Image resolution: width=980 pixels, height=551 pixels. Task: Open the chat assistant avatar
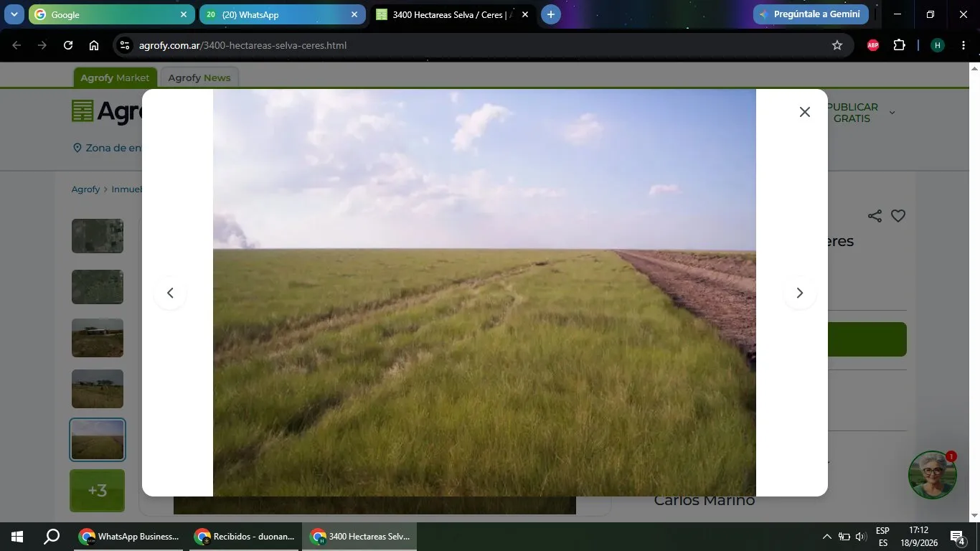932,475
